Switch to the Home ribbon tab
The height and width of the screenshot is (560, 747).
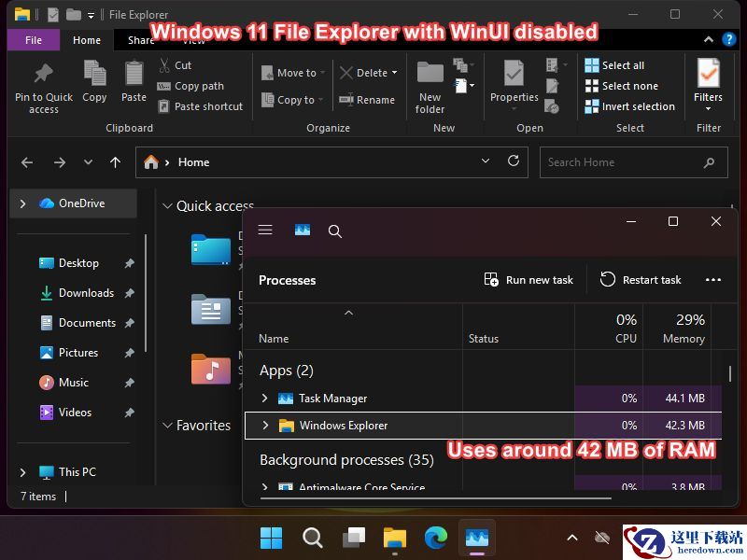(x=87, y=40)
